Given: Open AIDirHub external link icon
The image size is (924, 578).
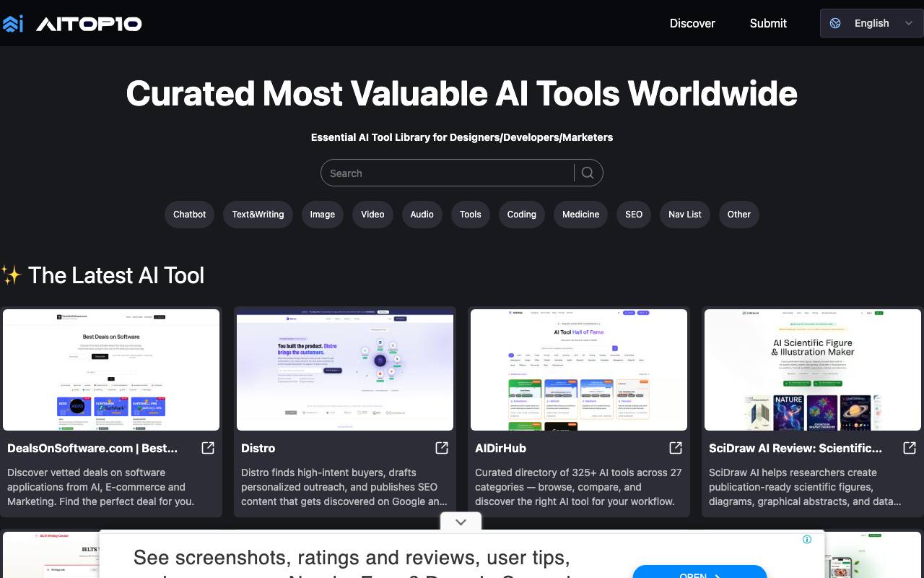Looking at the screenshot, I should (x=676, y=448).
